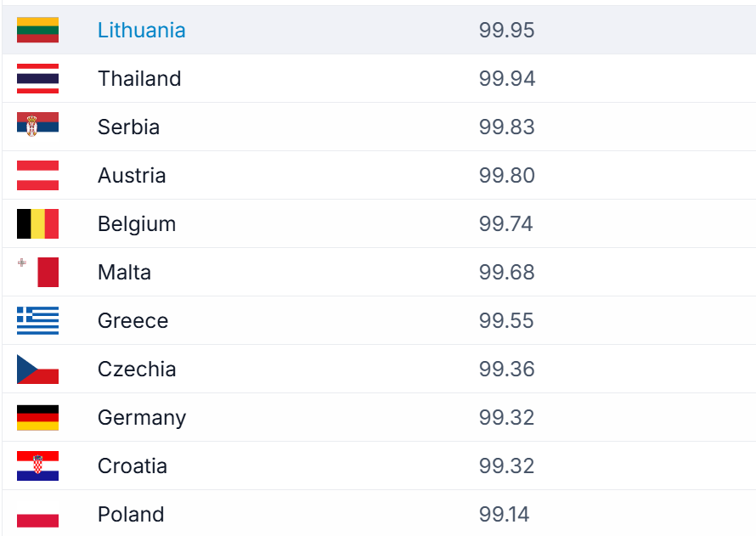
Task: Open the Lithuania country link
Action: [141, 30]
